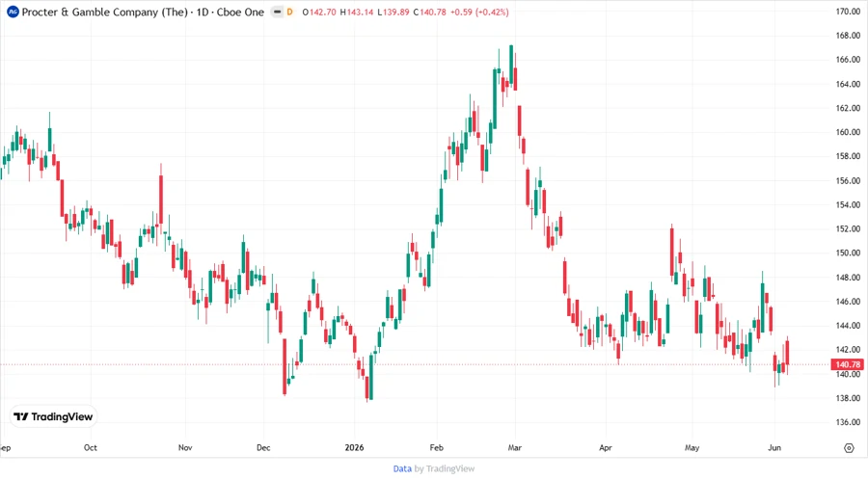Click the close value C140.78
The width and height of the screenshot is (868, 480).
(429, 13)
